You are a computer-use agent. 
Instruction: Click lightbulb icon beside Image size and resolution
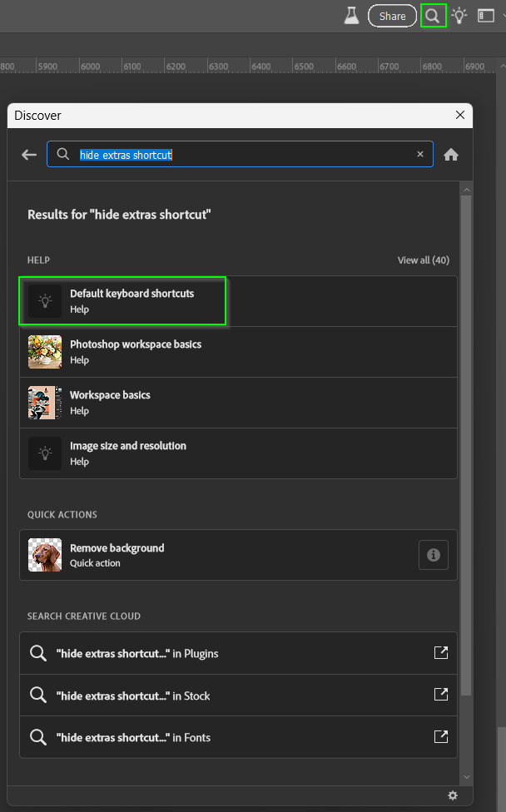[x=45, y=453]
